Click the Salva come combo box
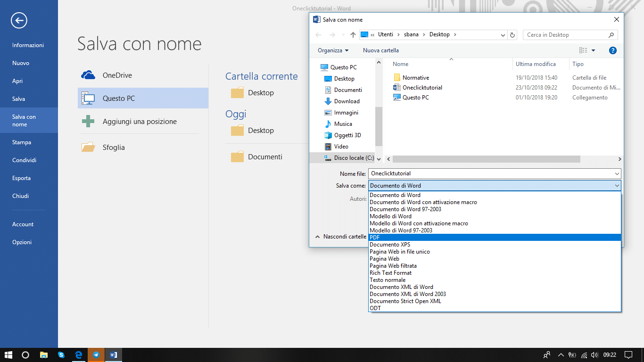Viewport: 644px width, 362px height. tap(495, 186)
